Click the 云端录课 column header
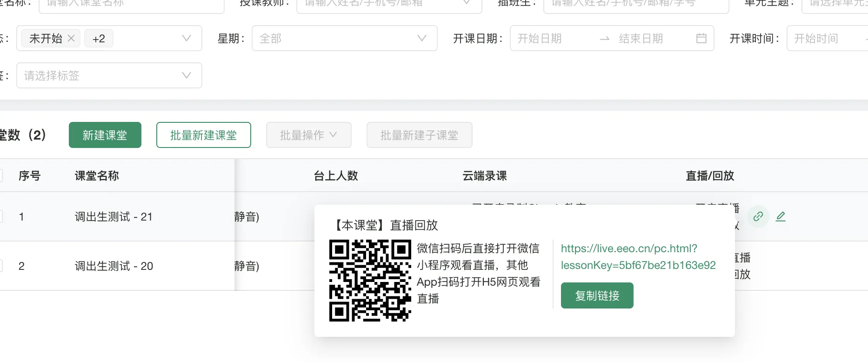Screen dimensions: 868x362 (x=485, y=176)
